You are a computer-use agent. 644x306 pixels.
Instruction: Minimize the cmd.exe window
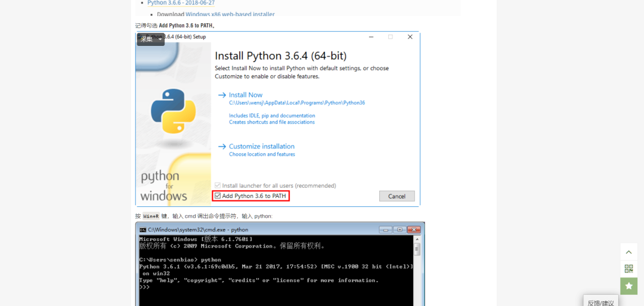point(386,230)
